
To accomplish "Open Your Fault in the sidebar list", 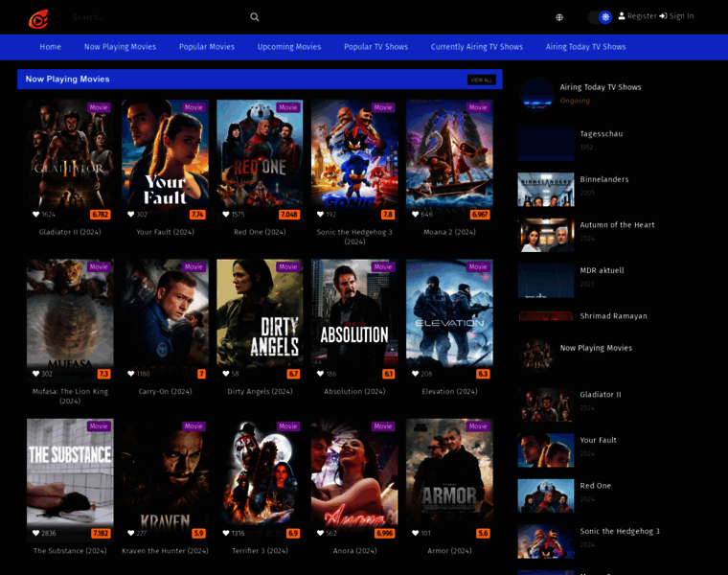I will tap(598, 440).
